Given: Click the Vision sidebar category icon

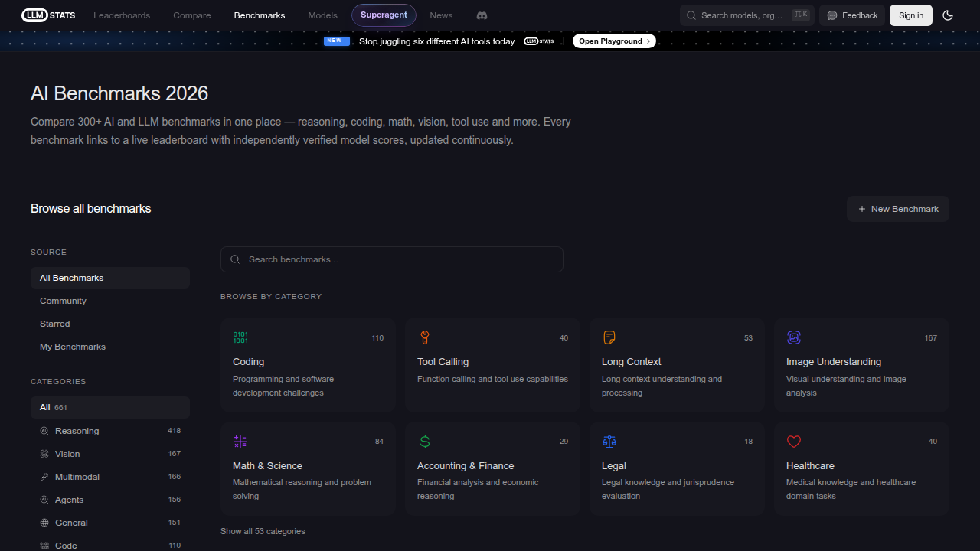Looking at the screenshot, I should [x=44, y=454].
